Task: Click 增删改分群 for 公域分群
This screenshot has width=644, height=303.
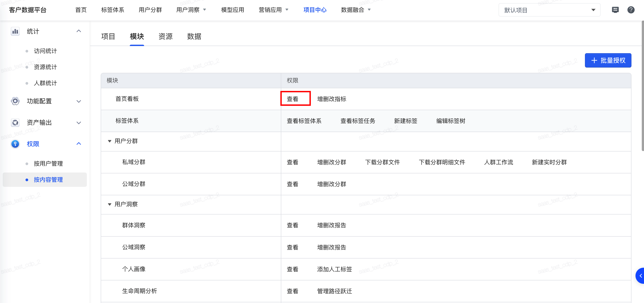Action: tap(332, 184)
